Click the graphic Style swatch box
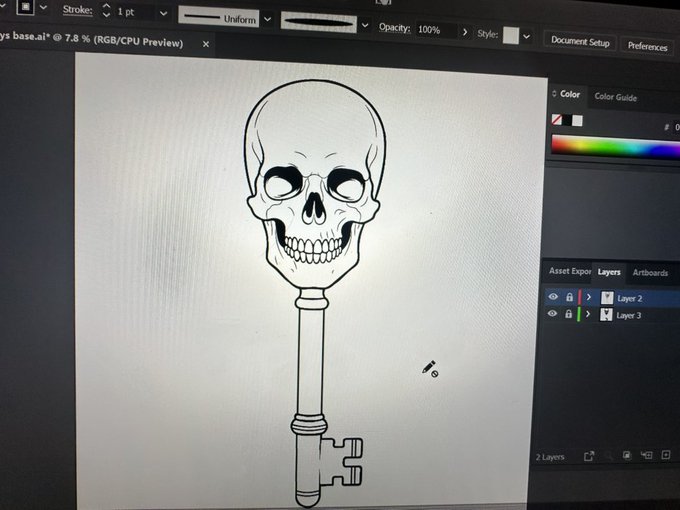Viewport: 680px width, 510px height. click(510, 36)
